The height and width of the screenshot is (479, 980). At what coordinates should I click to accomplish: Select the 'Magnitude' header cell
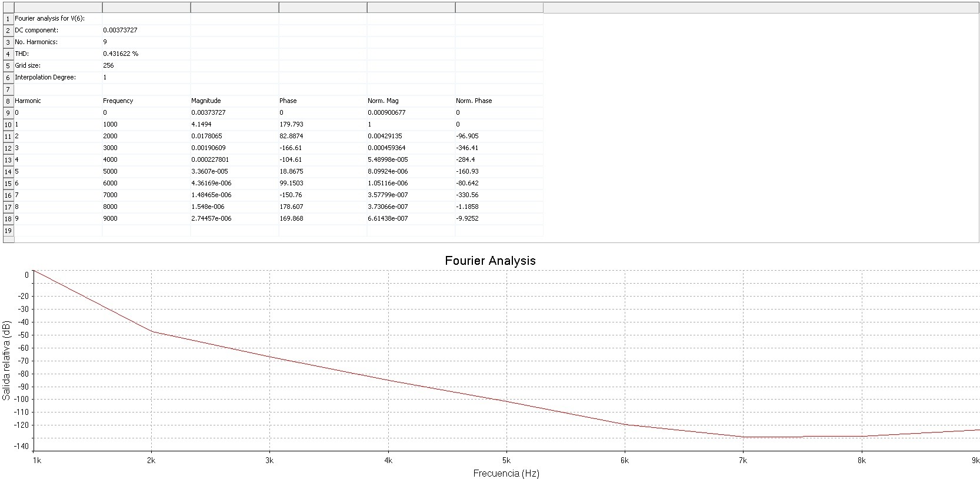click(234, 101)
